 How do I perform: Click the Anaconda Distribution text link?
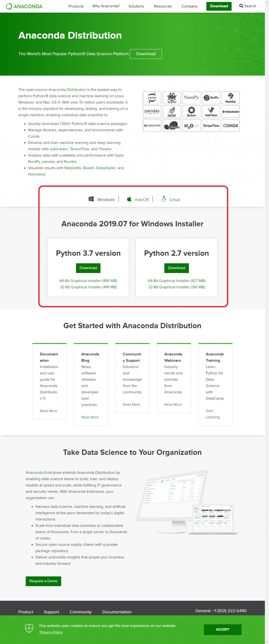coord(67,90)
